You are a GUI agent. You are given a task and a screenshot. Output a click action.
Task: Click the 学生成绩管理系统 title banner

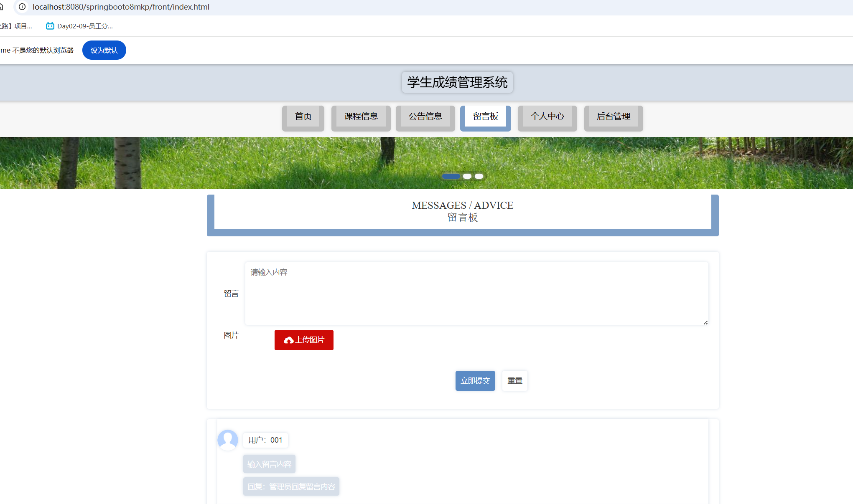457,82
